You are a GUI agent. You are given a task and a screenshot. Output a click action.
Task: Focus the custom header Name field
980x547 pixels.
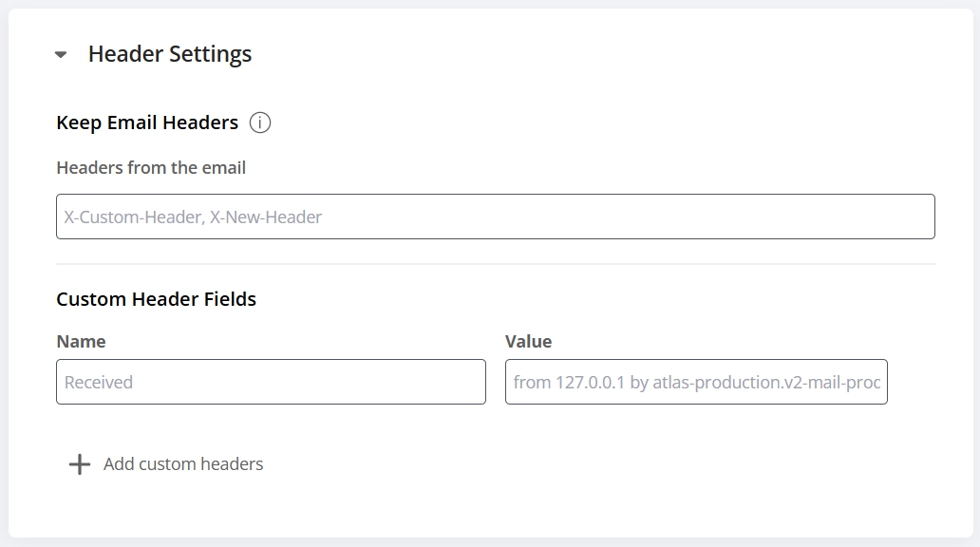[x=271, y=382]
